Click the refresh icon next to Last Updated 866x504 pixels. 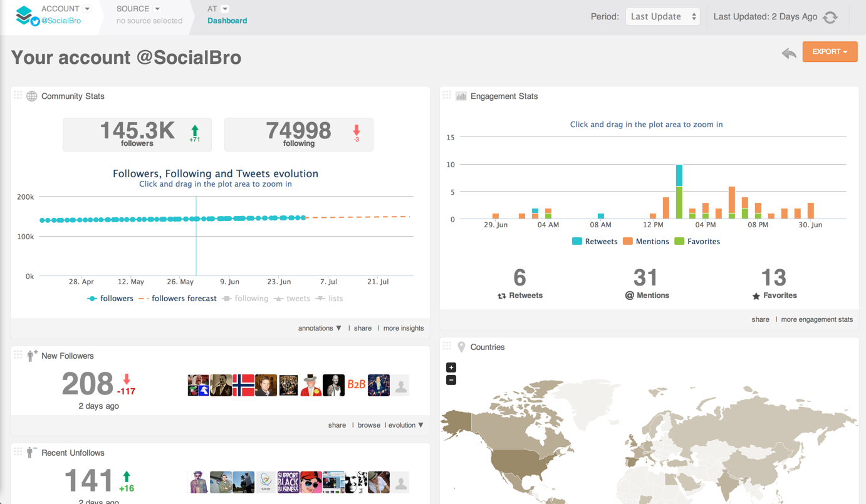[830, 17]
